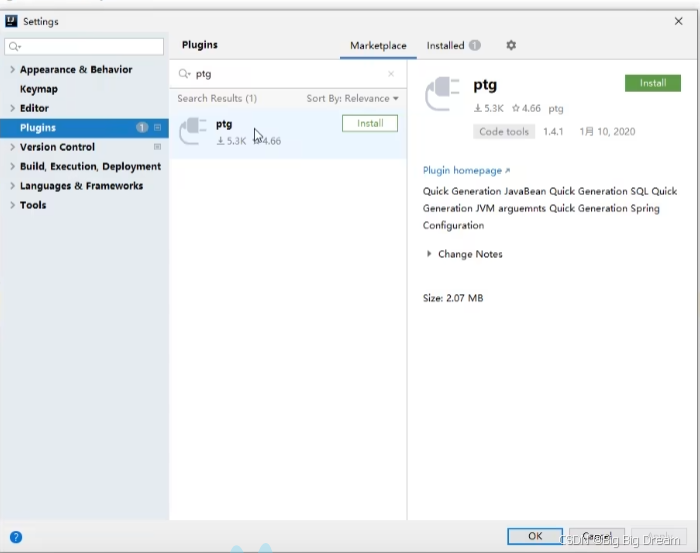Open the Sort By Relevance dropdown
This screenshot has width=700, height=553.
coord(352,98)
